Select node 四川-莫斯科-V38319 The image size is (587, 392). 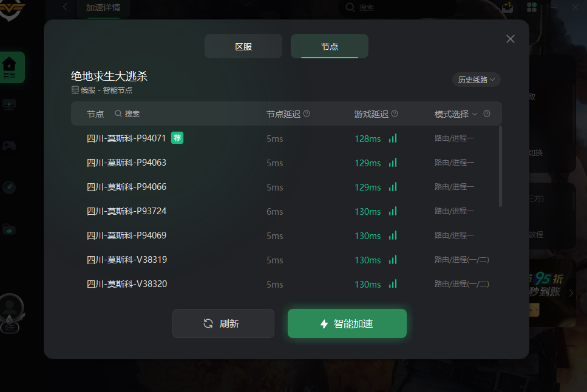[x=287, y=260]
